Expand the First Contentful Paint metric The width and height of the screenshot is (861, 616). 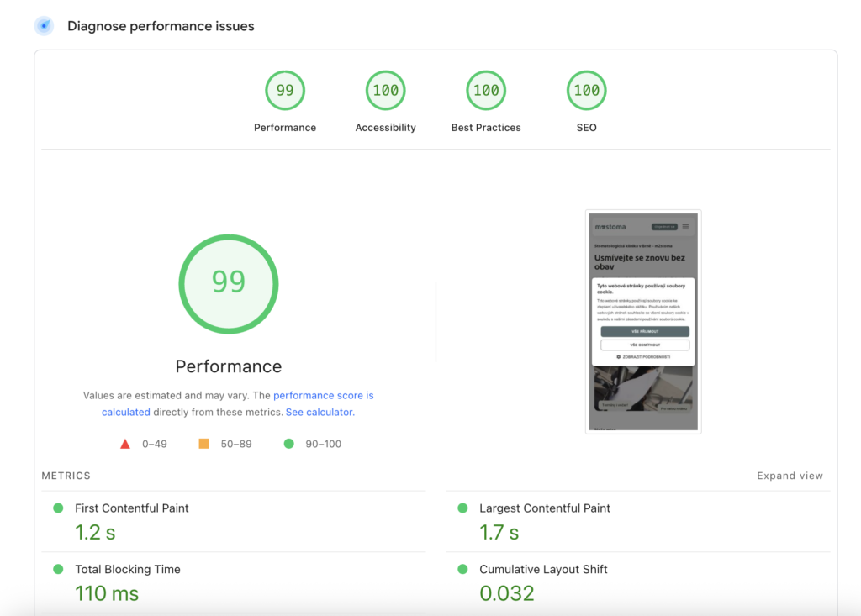pyautogui.click(x=132, y=508)
